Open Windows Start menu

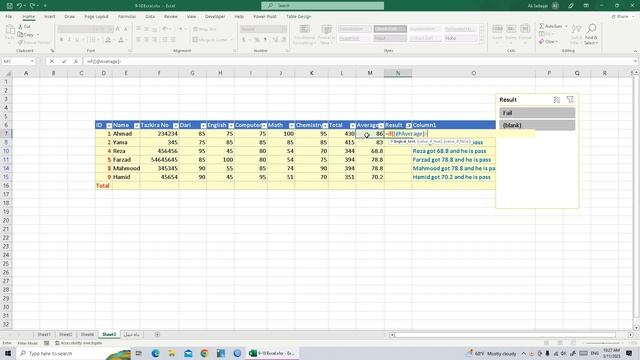tap(8, 353)
